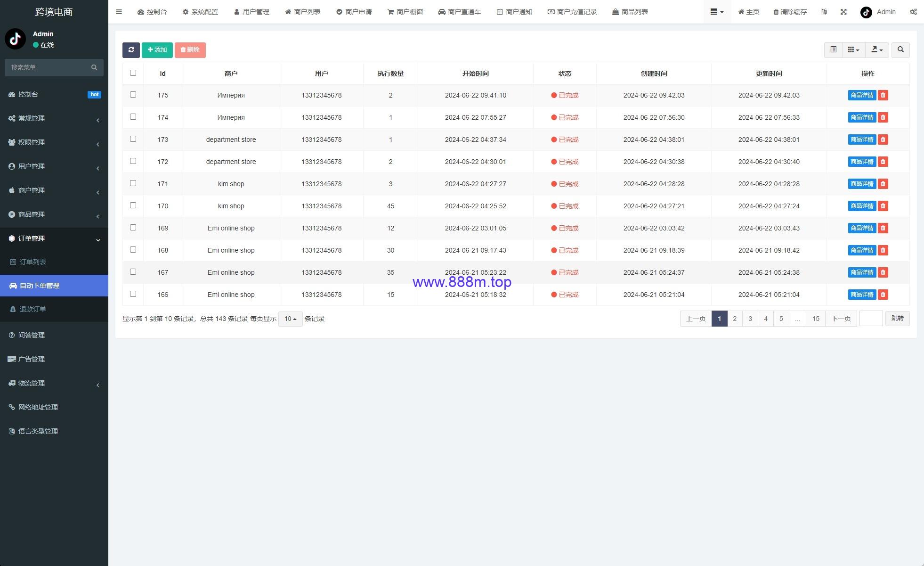Delete row 167 with red trash icon

point(883,272)
